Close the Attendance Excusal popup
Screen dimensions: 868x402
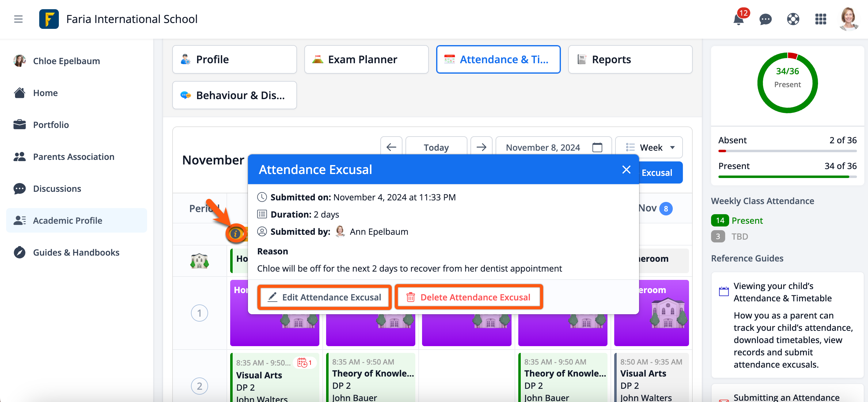(626, 169)
